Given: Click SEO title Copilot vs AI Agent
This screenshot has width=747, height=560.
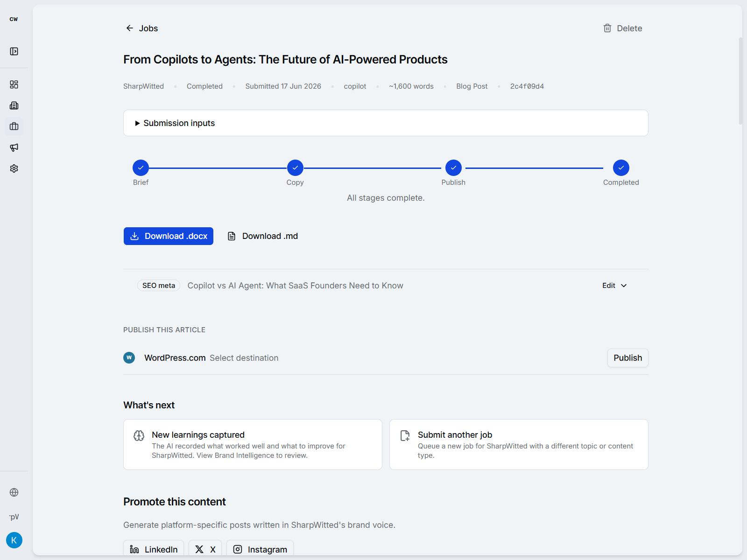Looking at the screenshot, I should tap(295, 286).
